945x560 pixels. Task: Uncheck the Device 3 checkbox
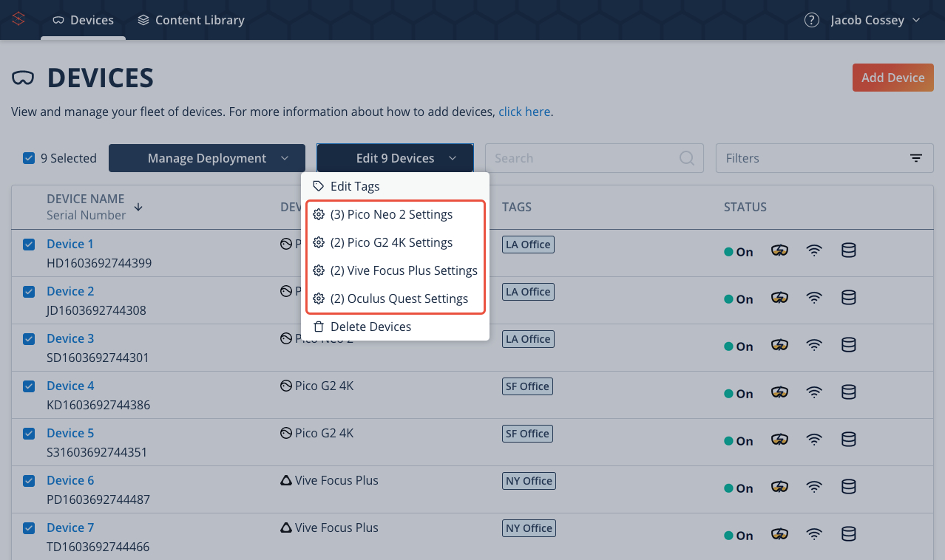[29, 339]
